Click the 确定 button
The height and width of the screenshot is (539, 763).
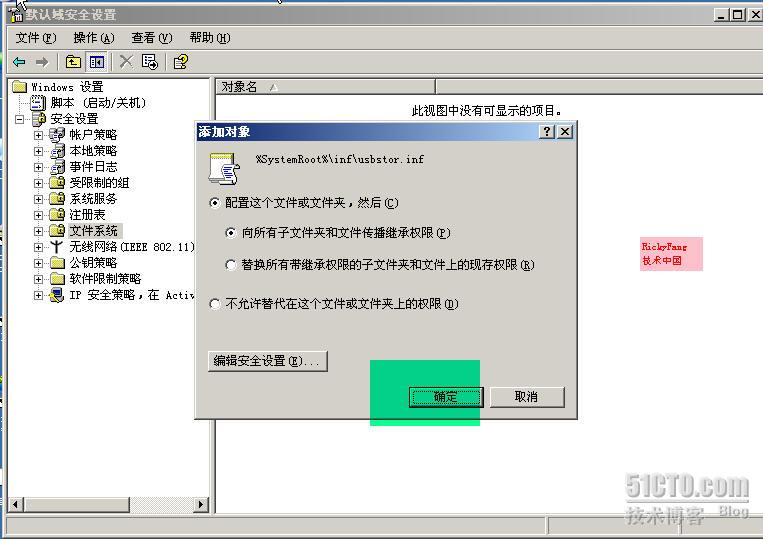click(x=446, y=397)
